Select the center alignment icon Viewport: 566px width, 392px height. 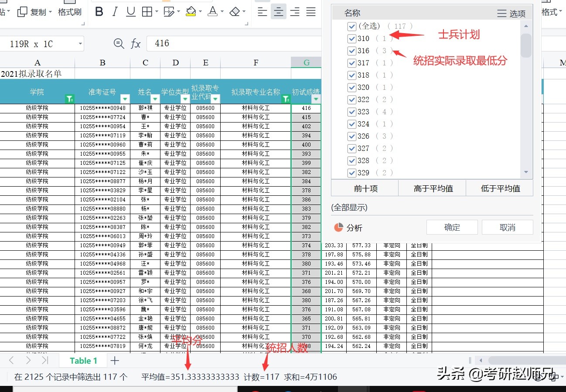[x=278, y=12]
